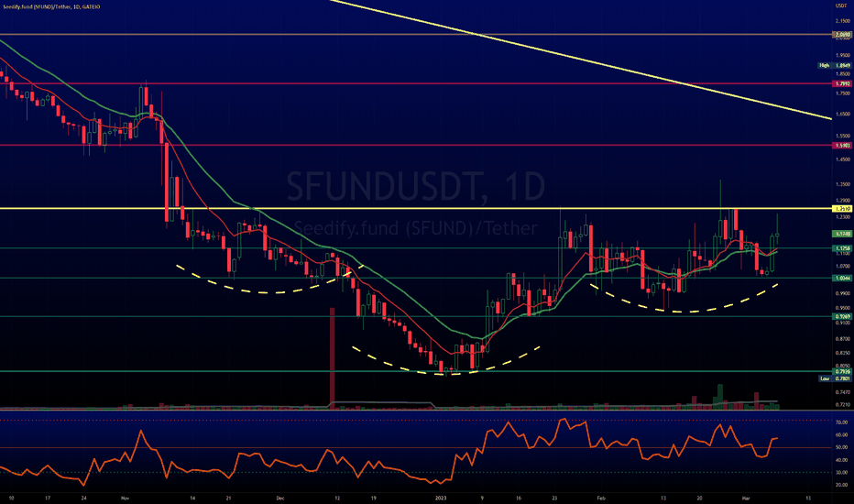Select the Low 0.7801 price label

[835, 378]
